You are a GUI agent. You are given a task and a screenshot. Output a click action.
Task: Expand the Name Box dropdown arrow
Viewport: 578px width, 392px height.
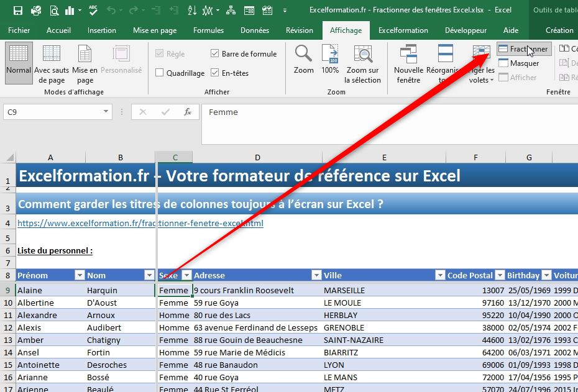[x=106, y=112]
